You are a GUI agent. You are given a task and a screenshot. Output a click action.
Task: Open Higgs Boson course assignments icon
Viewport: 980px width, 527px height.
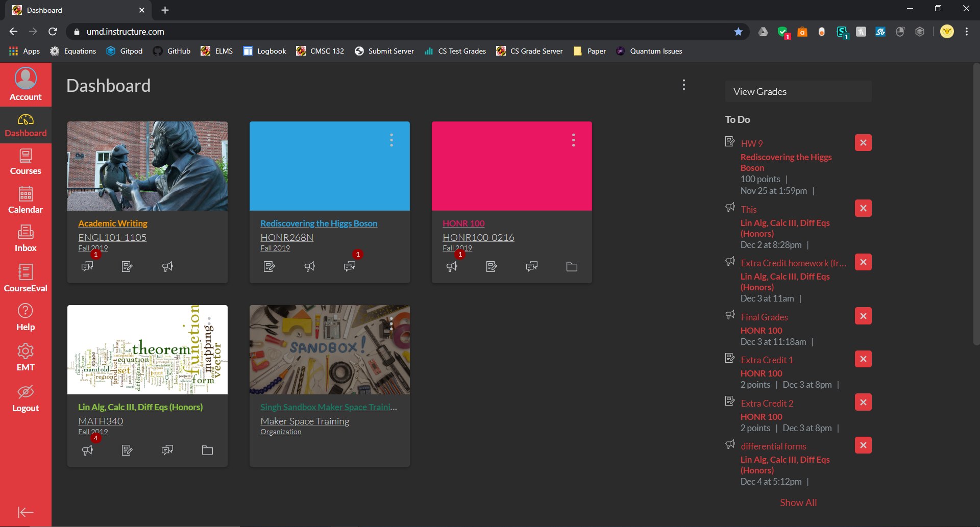pos(269,266)
